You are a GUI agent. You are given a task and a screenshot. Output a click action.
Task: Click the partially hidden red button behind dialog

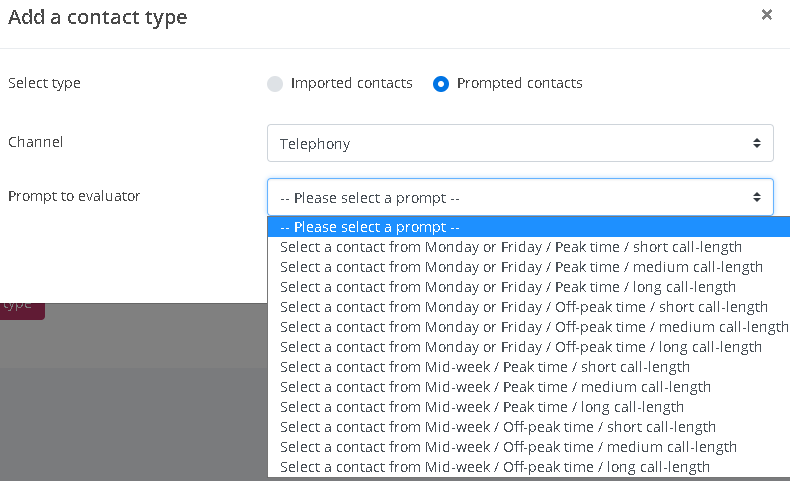(21, 307)
